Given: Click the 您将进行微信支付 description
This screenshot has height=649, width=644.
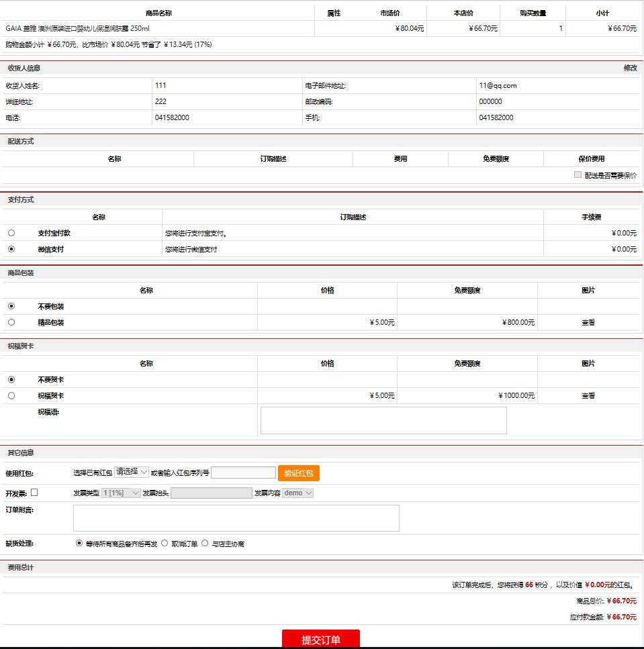Looking at the screenshot, I should (x=191, y=250).
